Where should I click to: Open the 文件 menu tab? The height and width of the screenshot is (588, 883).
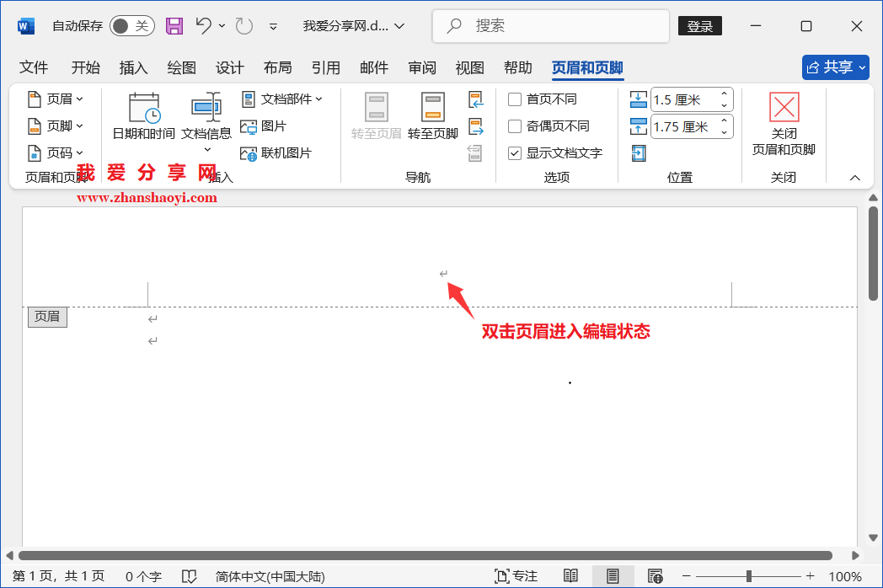34,67
